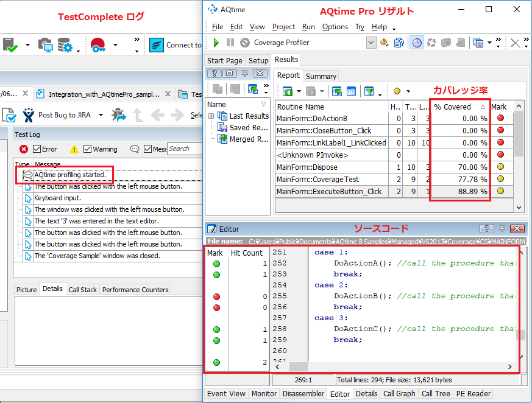The image size is (532, 403).
Task: Click the back arrow in TestComplete log toolbar
Action: pos(158,115)
